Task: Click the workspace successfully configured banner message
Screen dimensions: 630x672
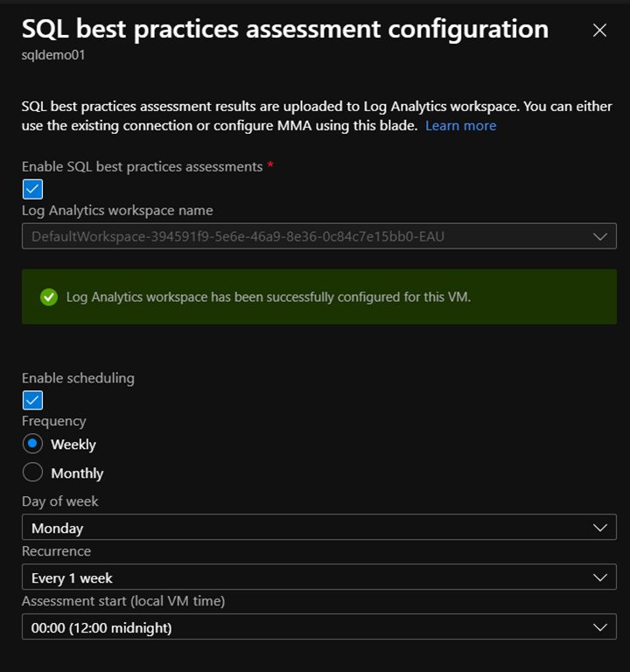Action: (269, 297)
